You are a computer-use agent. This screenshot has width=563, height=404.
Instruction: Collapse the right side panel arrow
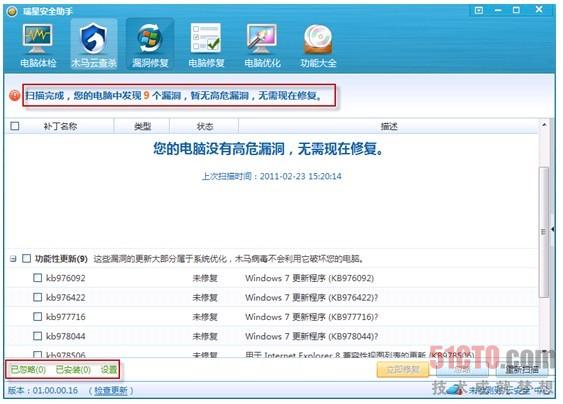click(553, 229)
